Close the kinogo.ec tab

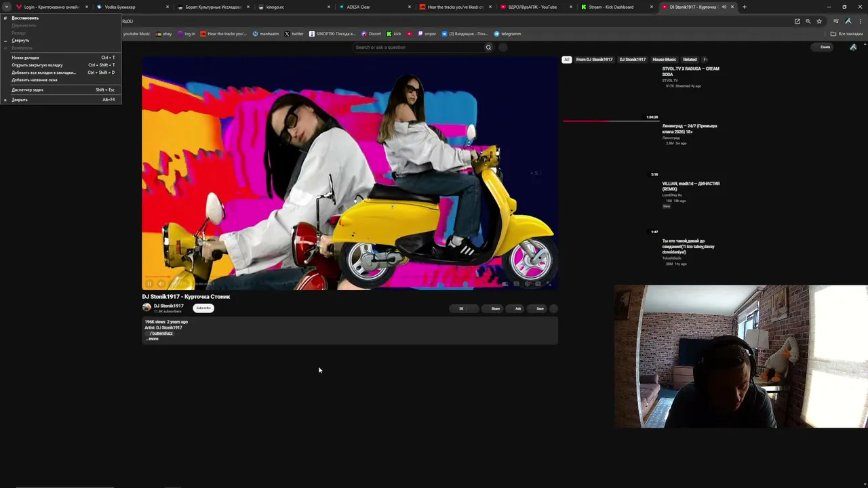[329, 7]
